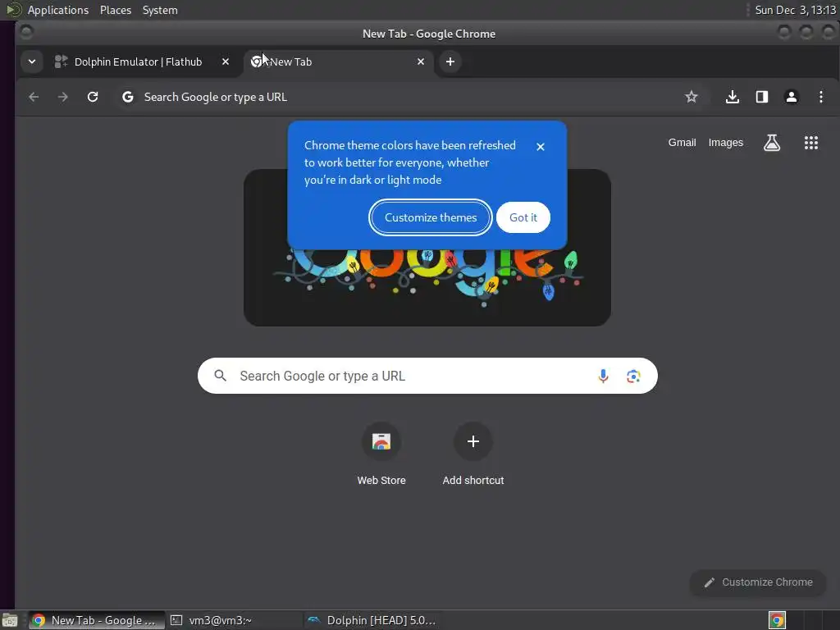Screen dimensions: 840x630
Task: Click the clock showing Sun Dec 3, 13:13
Action: click(x=795, y=10)
